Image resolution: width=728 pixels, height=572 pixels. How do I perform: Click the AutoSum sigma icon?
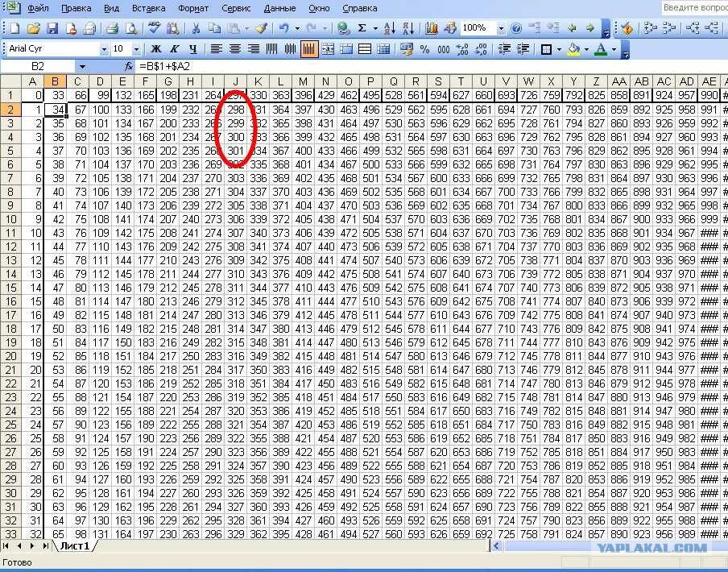point(363,28)
